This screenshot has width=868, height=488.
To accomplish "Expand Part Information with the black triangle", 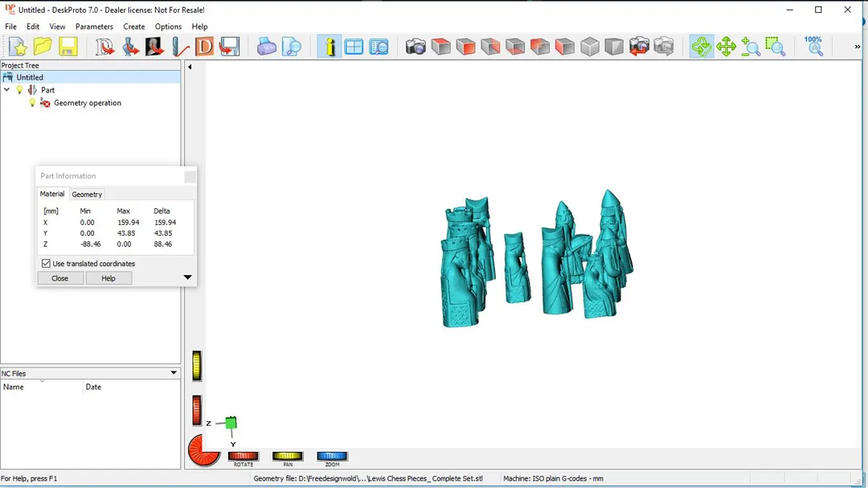I will coord(187,277).
